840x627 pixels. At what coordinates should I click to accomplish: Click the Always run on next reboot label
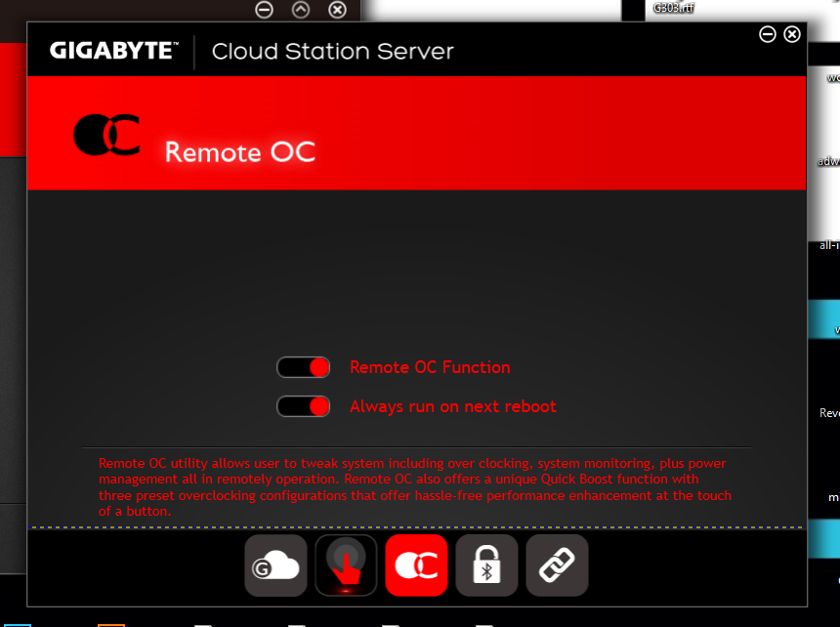point(452,406)
